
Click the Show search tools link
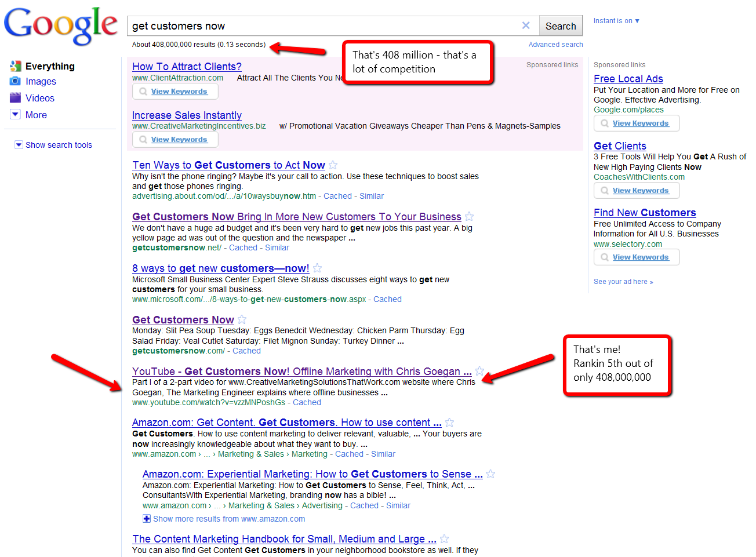(x=59, y=145)
